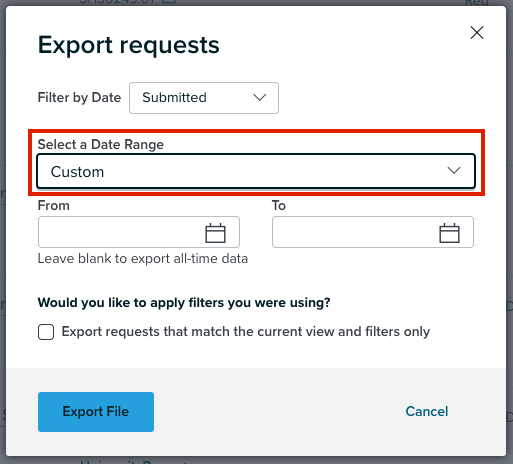Enable the current view and filters checkbox
The height and width of the screenshot is (464, 513).
click(46, 332)
